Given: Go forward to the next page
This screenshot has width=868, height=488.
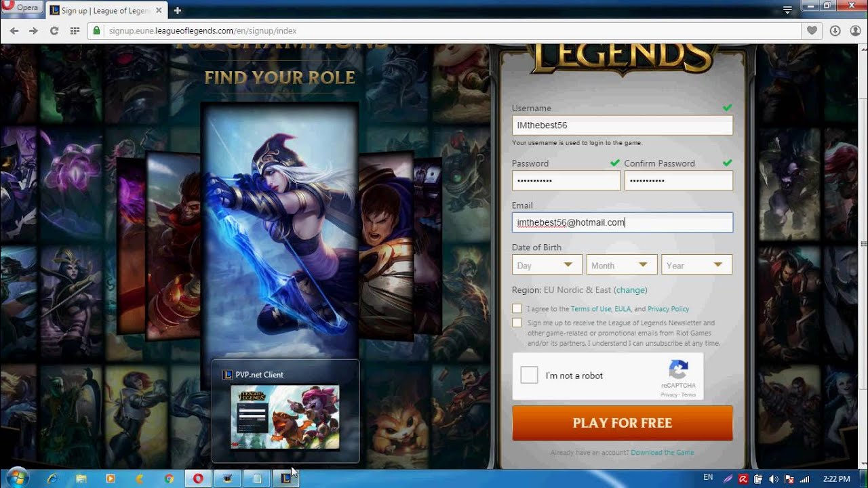Looking at the screenshot, I should [x=33, y=30].
